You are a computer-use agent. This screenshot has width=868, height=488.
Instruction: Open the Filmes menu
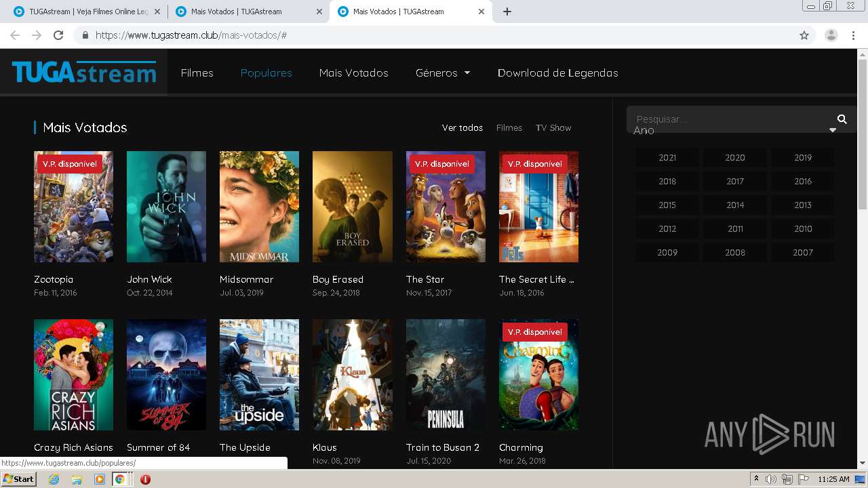pyautogui.click(x=197, y=73)
